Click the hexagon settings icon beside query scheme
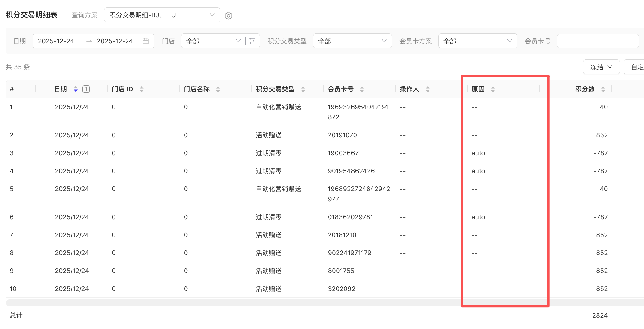Image resolution: width=644 pixels, height=329 pixels. click(x=228, y=16)
